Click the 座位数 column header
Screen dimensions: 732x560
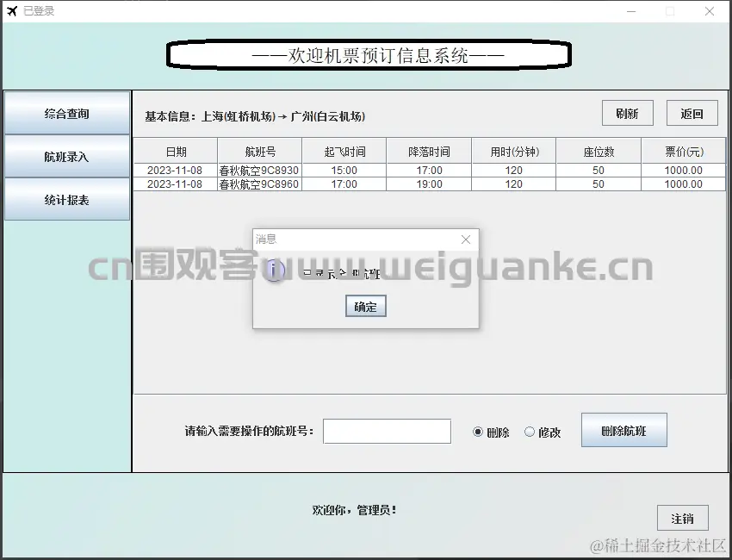599,151
